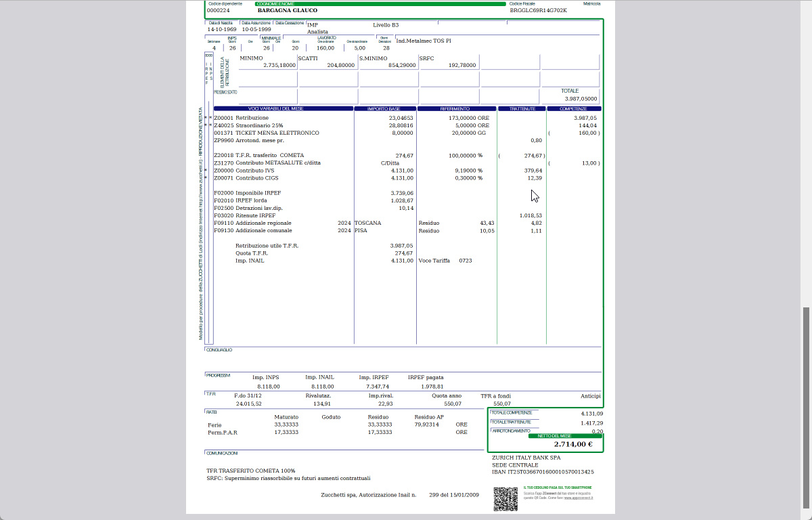Image resolution: width=812 pixels, height=520 pixels.
Task: Select the MINIMO value 2.735,18000
Action: coord(279,65)
